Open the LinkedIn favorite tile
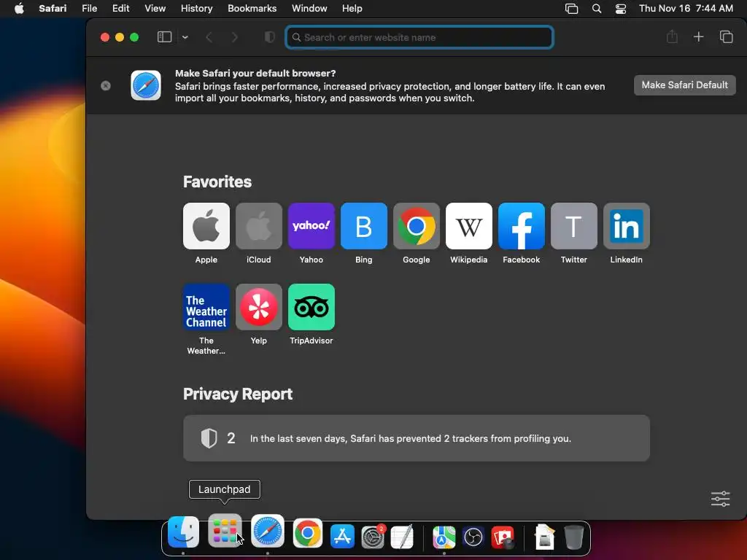 click(627, 226)
